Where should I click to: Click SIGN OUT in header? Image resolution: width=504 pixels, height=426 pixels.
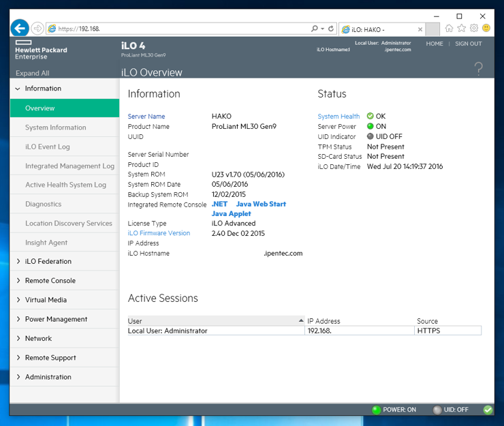click(469, 44)
